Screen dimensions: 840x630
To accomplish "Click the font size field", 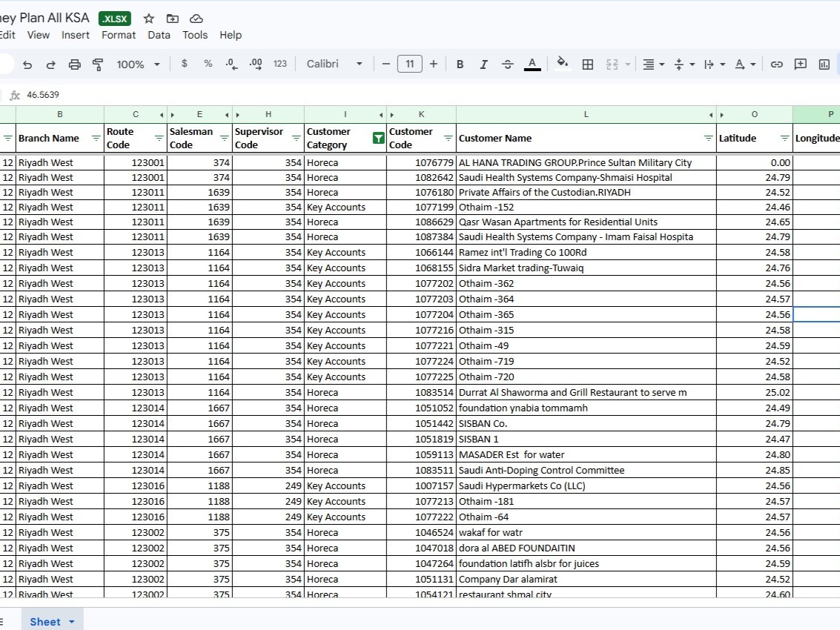I will tap(410, 64).
